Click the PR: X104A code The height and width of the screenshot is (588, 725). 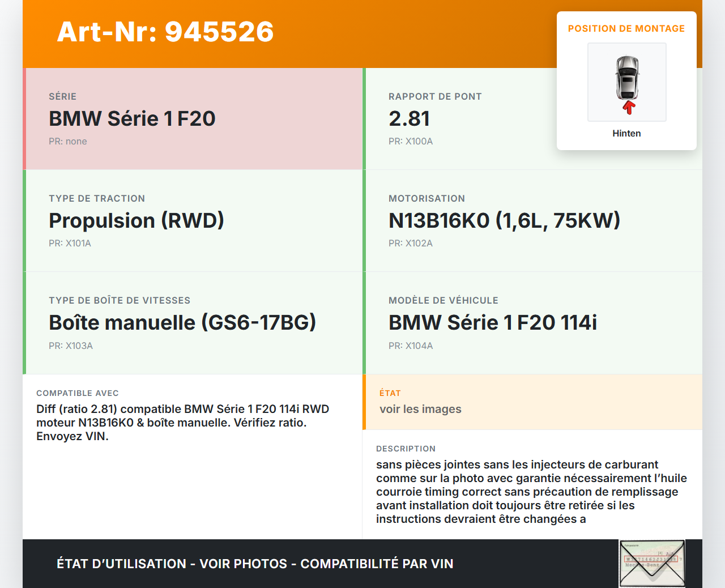[411, 346]
